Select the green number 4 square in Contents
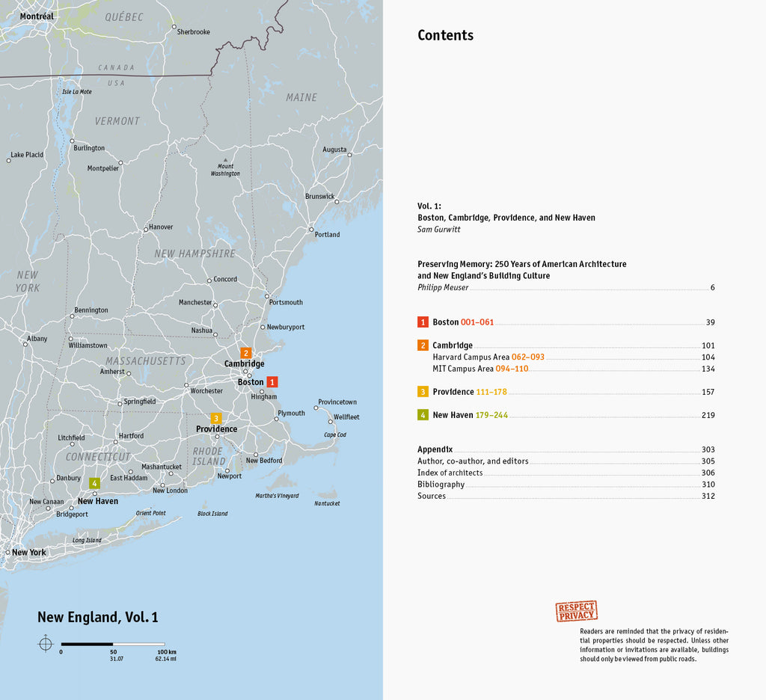Viewport: 766px width, 700px height. click(423, 415)
